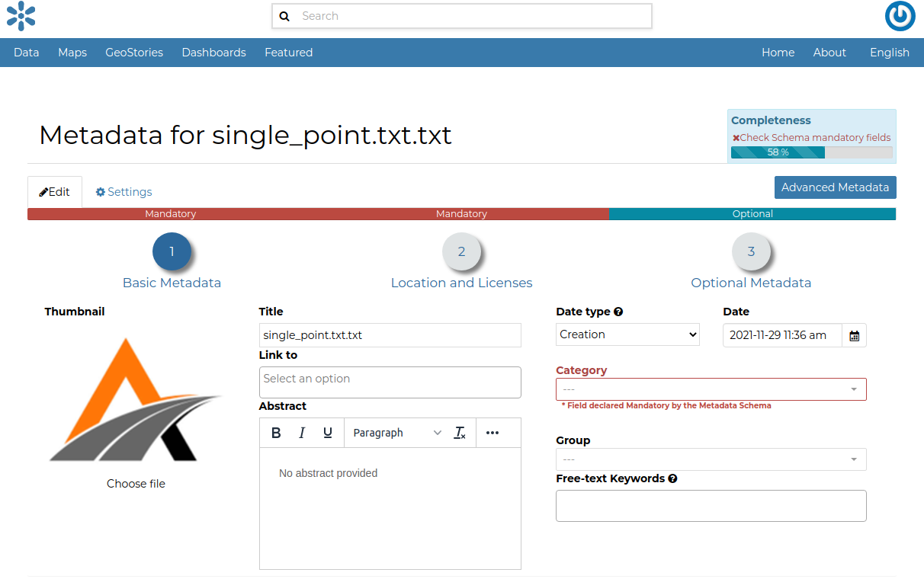Open the Paragraph style dropdown
Viewport: 924px width, 579px height.
pos(396,433)
